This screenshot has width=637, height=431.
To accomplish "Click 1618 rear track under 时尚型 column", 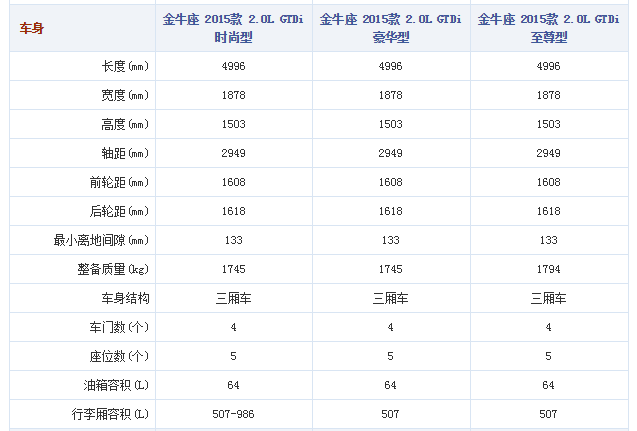I will pos(233,211).
